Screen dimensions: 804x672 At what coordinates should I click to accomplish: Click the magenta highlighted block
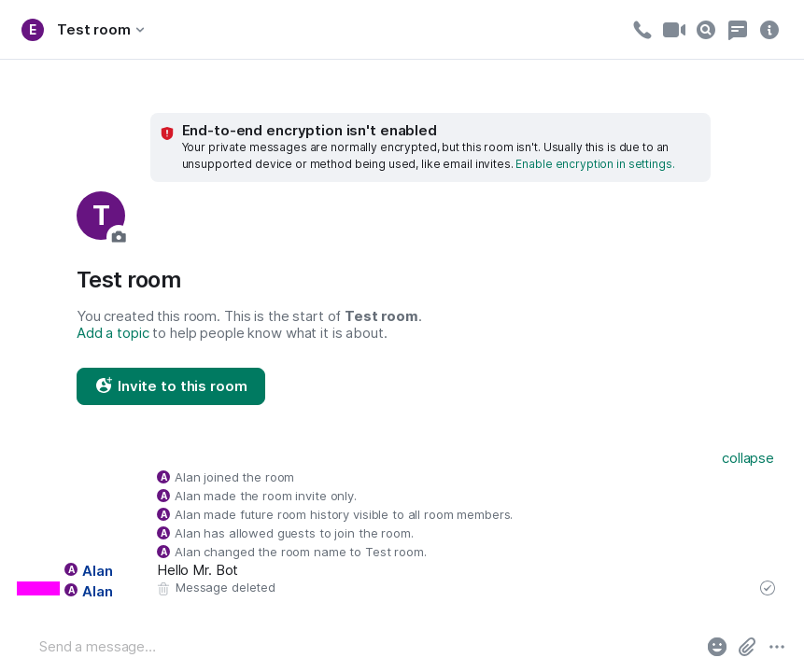(x=38, y=588)
